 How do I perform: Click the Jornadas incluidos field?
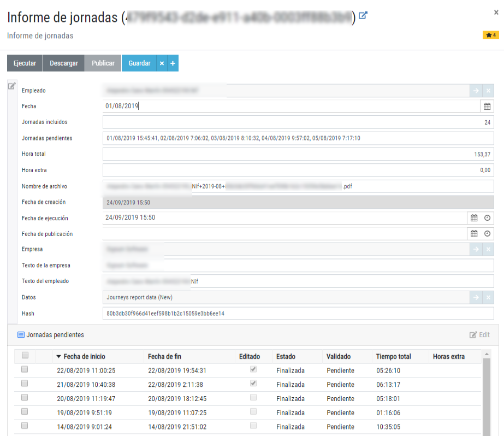click(x=298, y=122)
